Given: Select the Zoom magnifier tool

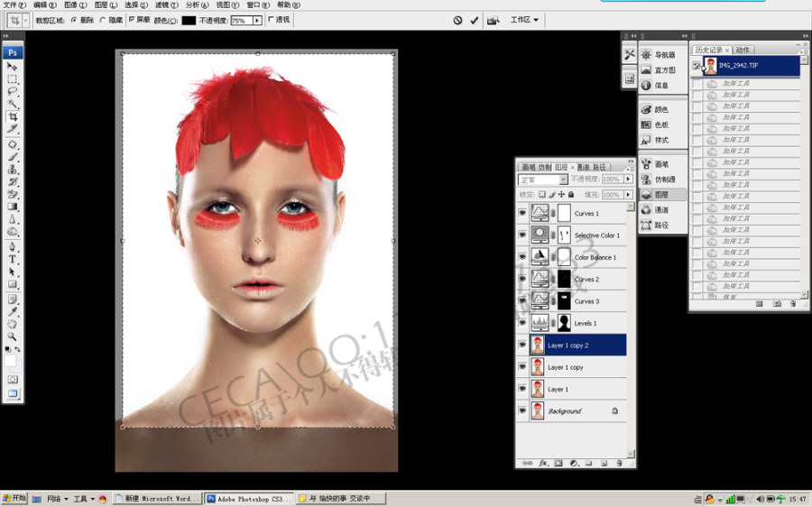Looking at the screenshot, I should pos(13,336).
